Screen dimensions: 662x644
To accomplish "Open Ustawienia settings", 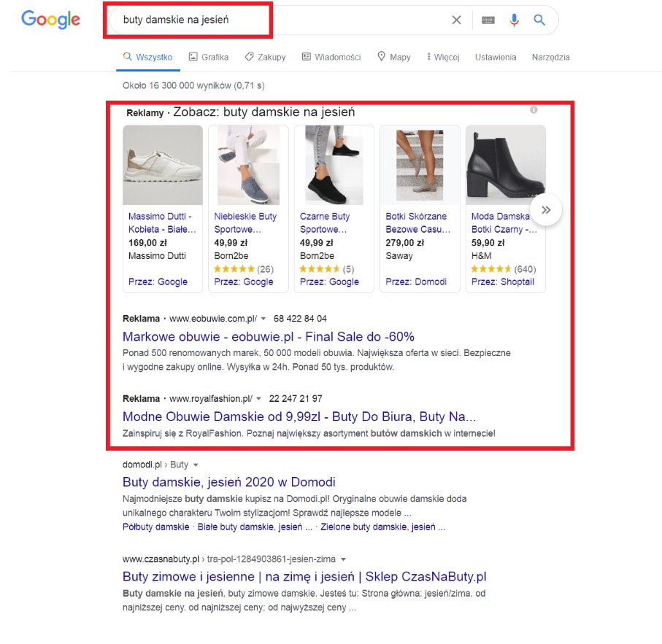I will [x=495, y=57].
